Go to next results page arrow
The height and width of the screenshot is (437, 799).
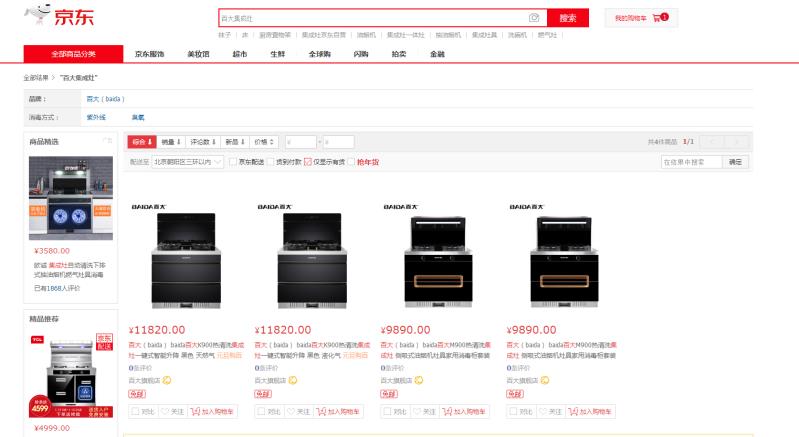[x=736, y=142]
